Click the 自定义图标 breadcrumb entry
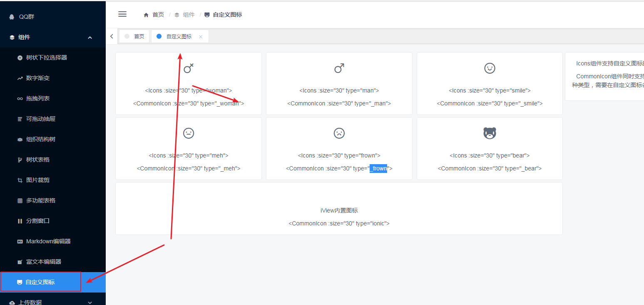 pos(227,14)
